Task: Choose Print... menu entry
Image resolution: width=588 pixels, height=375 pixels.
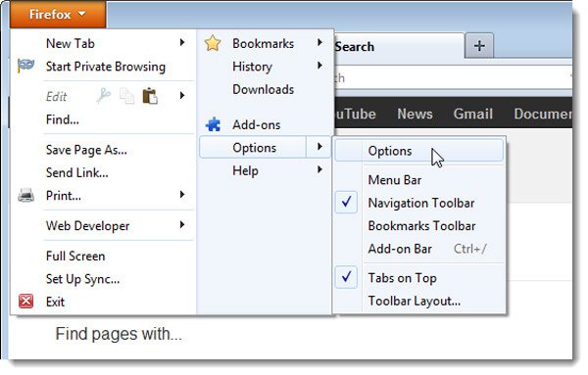Action: [63, 196]
